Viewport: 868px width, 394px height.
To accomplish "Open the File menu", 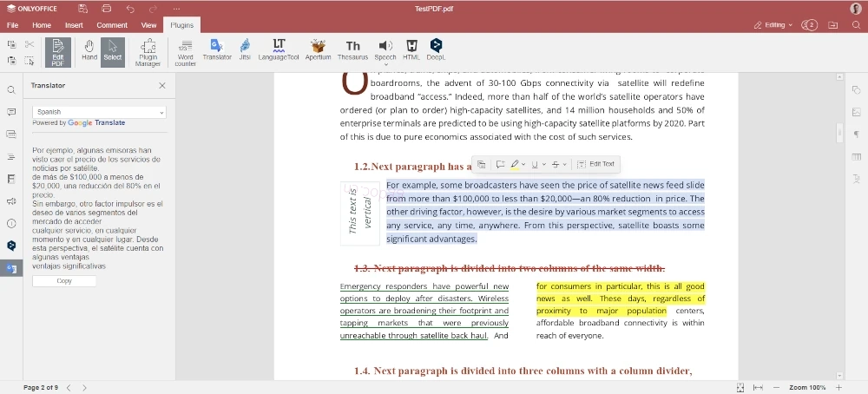I will pos(12,25).
